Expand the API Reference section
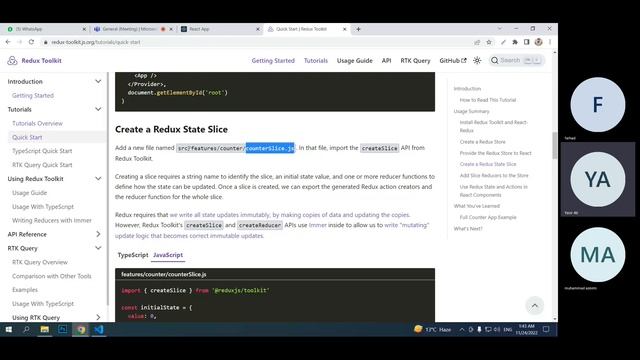This screenshot has width=640, height=360. tap(98, 234)
